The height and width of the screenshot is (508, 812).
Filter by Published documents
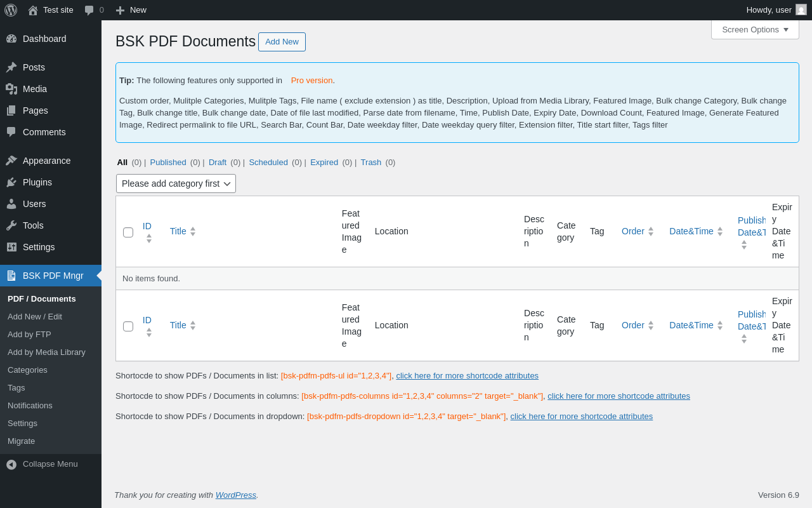tap(168, 162)
